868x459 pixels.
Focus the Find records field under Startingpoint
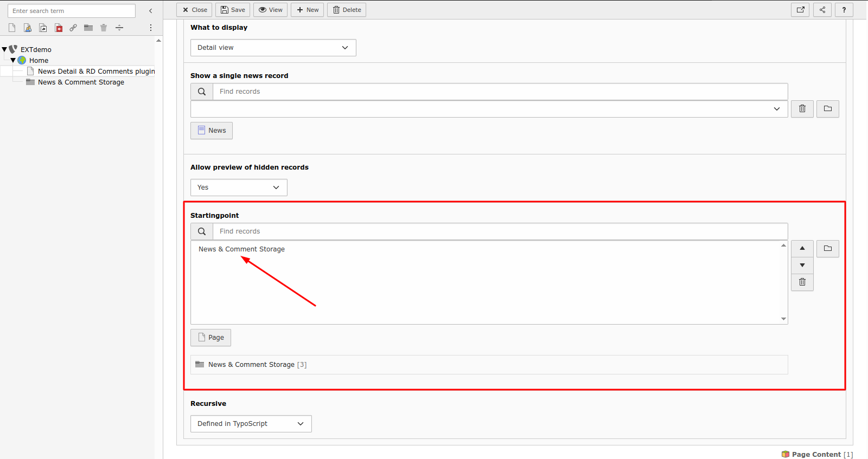(x=500, y=231)
